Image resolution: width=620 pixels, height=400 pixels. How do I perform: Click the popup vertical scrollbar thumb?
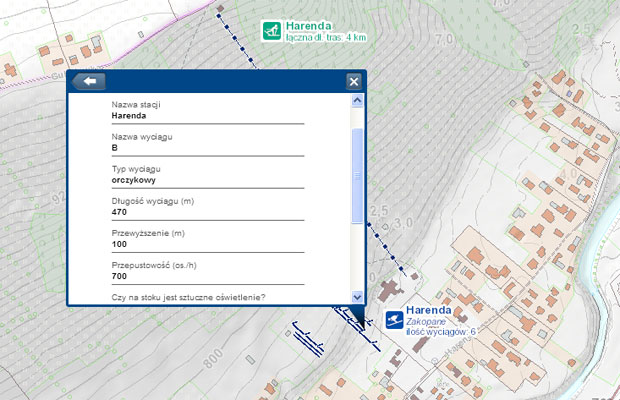click(357, 176)
